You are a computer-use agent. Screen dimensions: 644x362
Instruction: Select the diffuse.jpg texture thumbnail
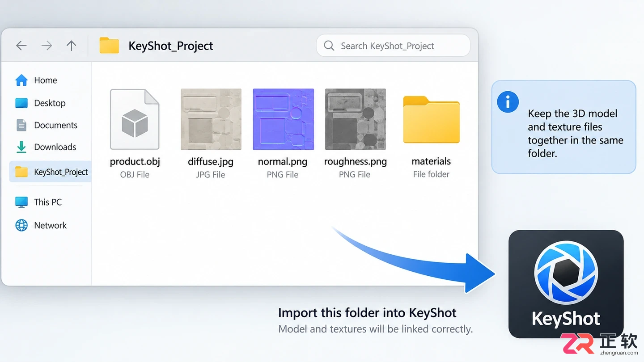point(211,119)
